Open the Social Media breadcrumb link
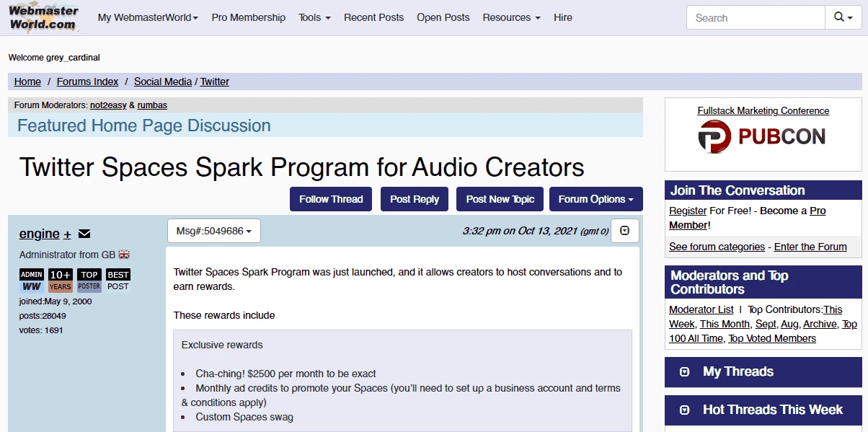868x432 pixels. click(x=163, y=81)
